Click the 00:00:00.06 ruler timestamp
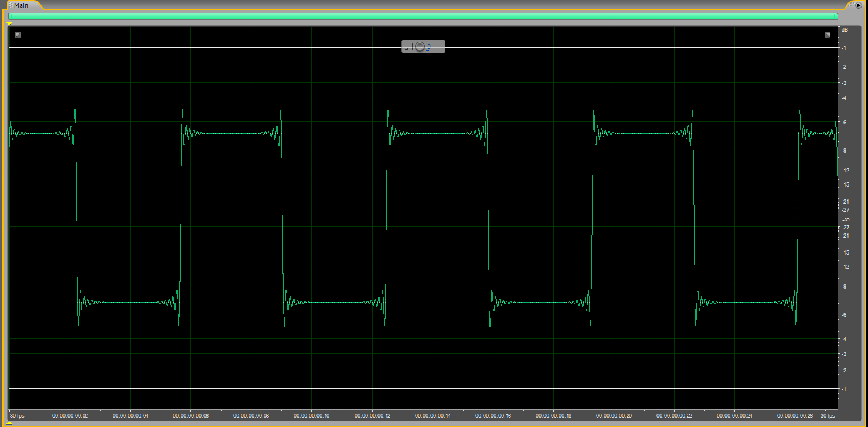The height and width of the screenshot is (427, 868). [x=191, y=415]
